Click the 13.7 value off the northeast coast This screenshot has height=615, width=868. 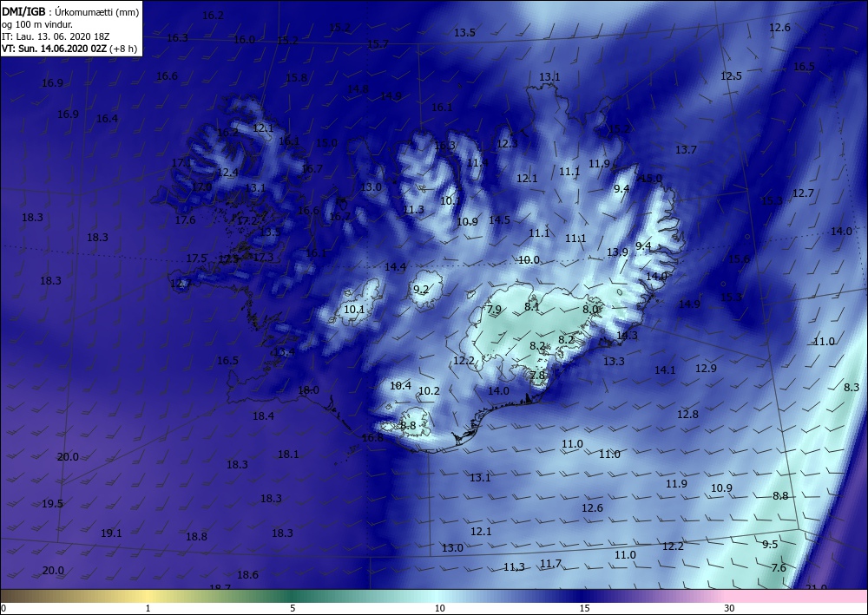[686, 150]
